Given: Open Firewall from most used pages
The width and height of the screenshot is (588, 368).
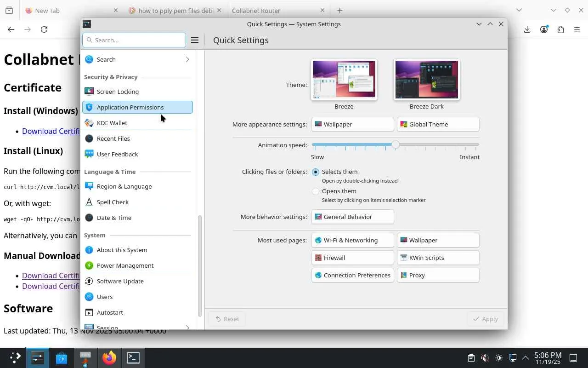Looking at the screenshot, I should coord(352,258).
